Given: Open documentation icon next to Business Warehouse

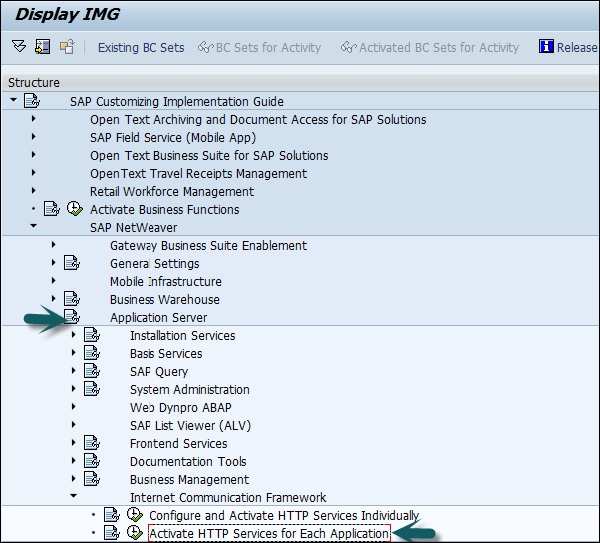Looking at the screenshot, I should coord(72,299).
